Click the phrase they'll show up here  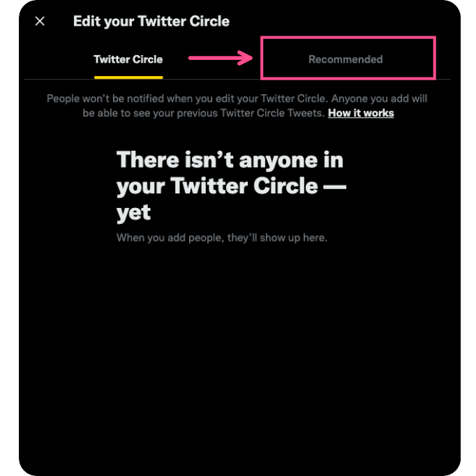click(x=277, y=237)
